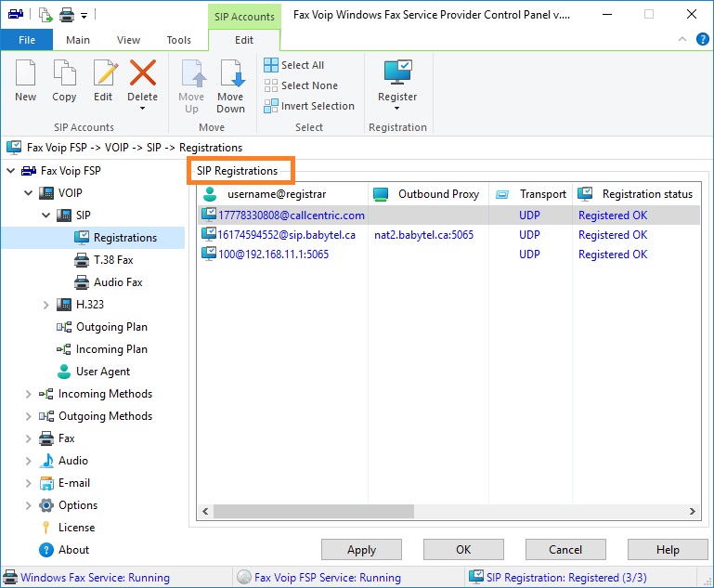Open the Delete dropdown arrow
This screenshot has height=588, width=714.
point(143,109)
